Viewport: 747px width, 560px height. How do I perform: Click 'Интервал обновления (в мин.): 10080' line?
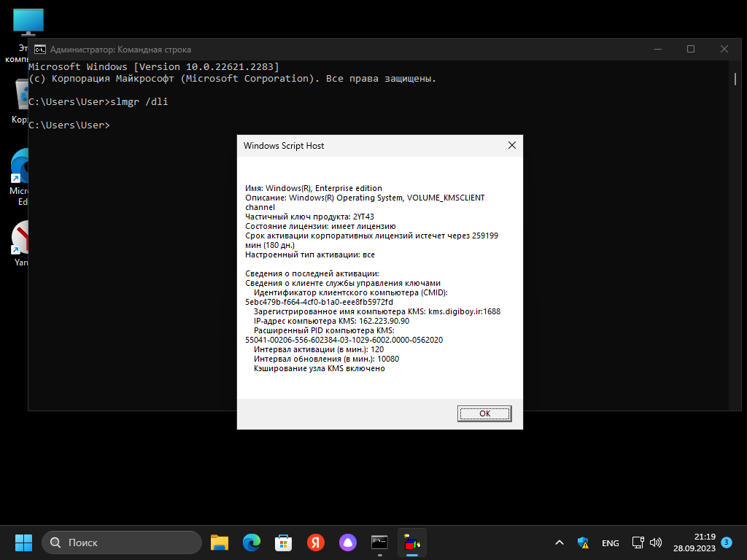(x=326, y=359)
